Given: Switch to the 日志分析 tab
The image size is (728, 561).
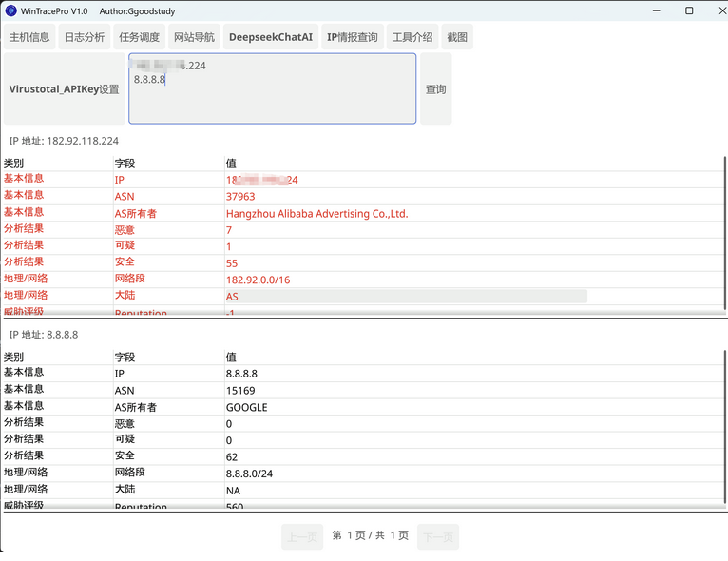Looking at the screenshot, I should [x=84, y=37].
